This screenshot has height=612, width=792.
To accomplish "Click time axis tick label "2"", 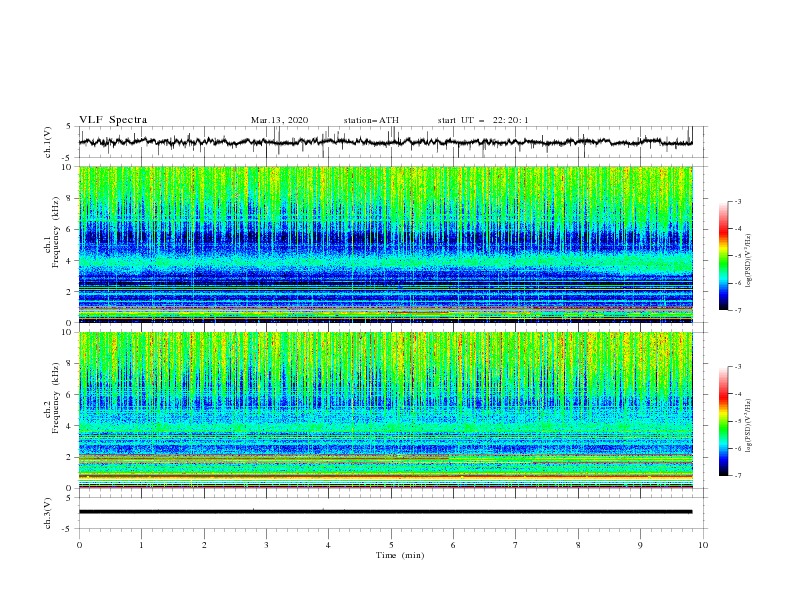I will point(204,545).
